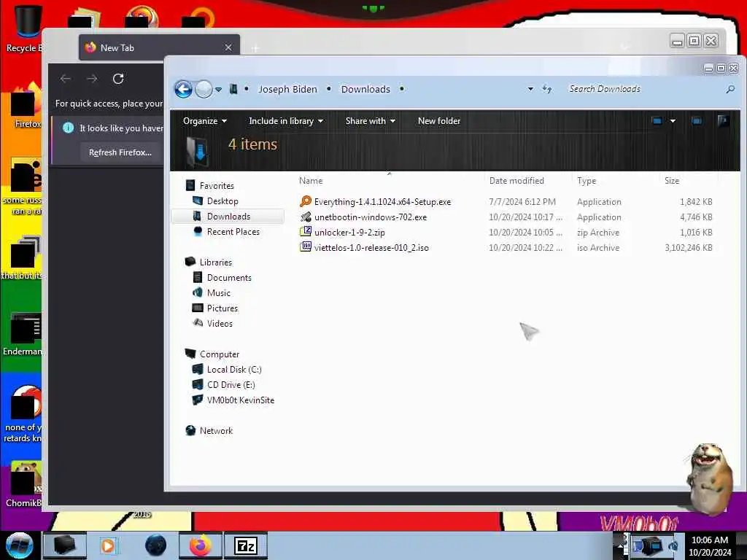Click Downloads breadcrumb in address bar

point(365,89)
